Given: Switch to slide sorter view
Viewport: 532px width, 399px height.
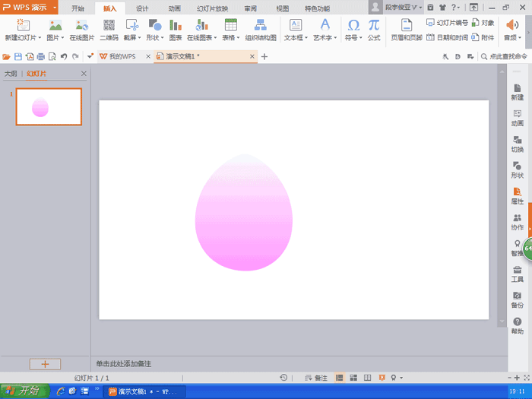Looking at the screenshot, I should pos(353,378).
